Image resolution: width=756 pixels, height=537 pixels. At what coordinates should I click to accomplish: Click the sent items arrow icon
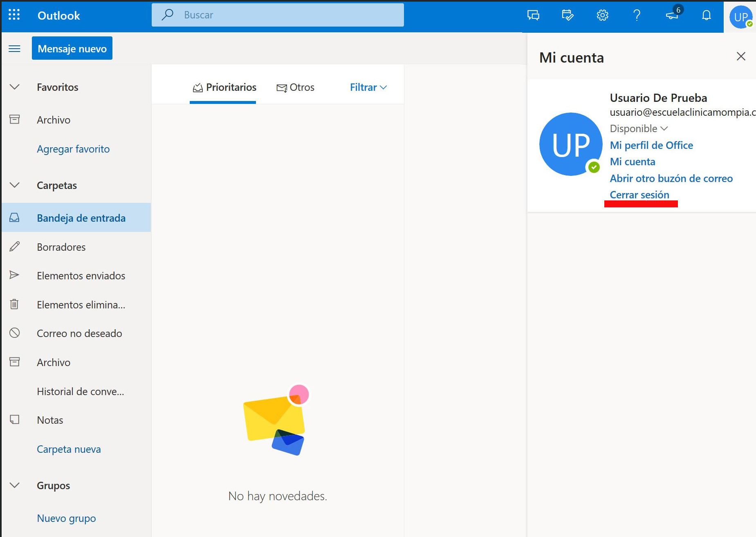14,275
